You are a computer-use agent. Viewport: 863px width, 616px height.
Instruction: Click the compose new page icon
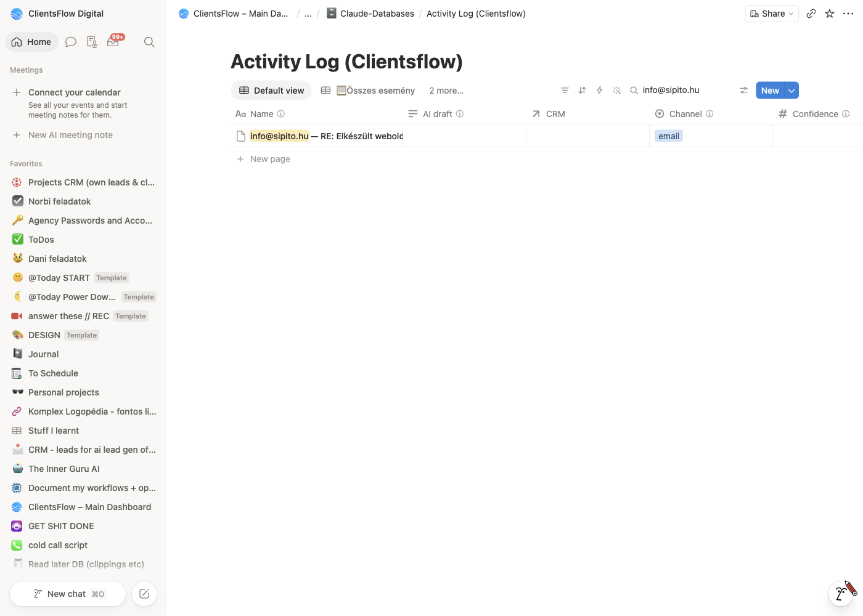144,594
